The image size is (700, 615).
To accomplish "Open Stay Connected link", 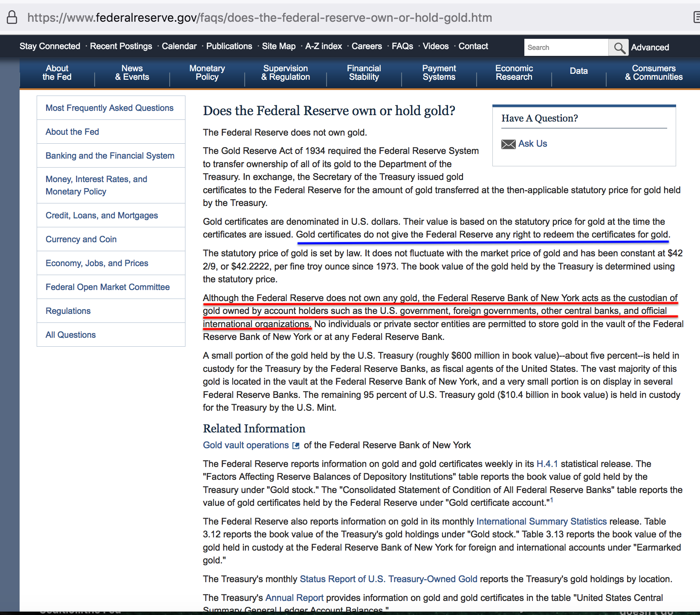I will (x=50, y=46).
